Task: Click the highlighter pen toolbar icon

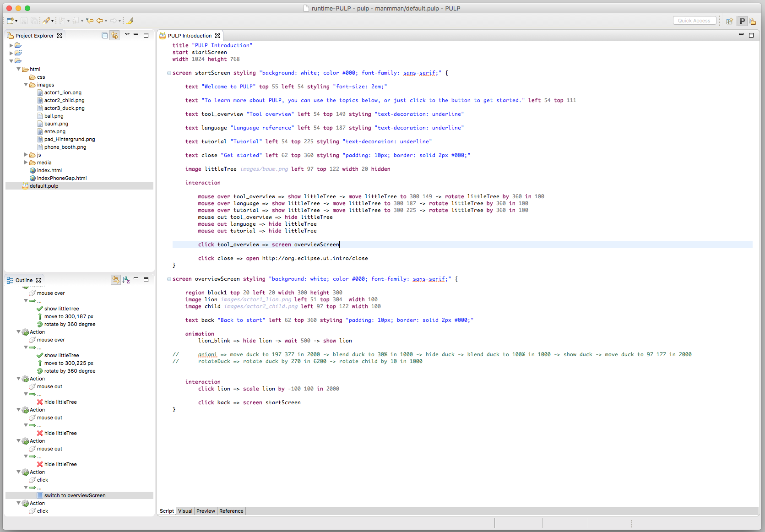Action: click(130, 21)
